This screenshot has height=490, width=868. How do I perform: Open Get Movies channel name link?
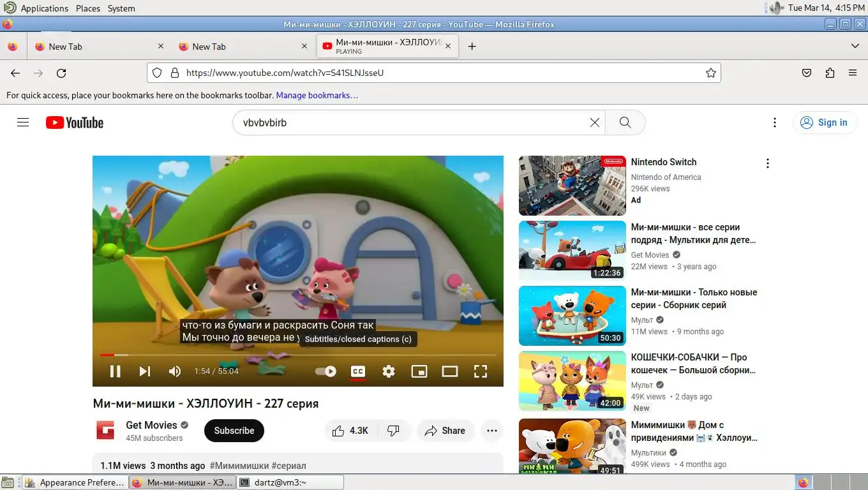(151, 425)
